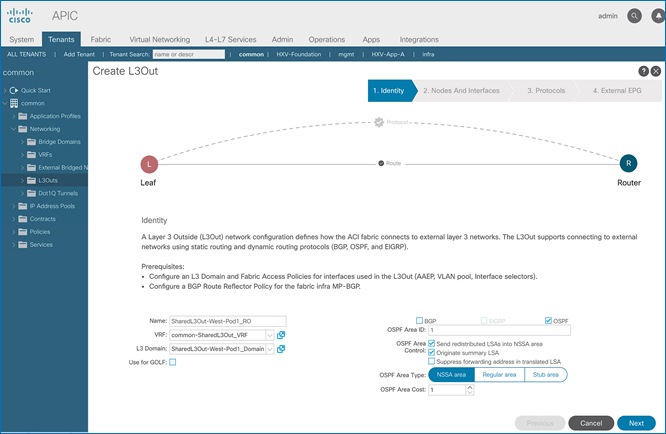Click the Router node circle icon

628,163
